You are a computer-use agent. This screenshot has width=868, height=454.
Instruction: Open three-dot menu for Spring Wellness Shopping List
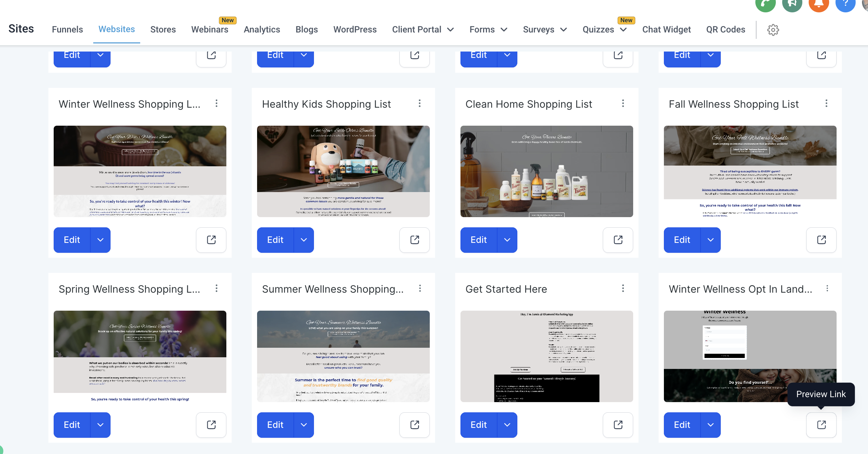tap(216, 288)
